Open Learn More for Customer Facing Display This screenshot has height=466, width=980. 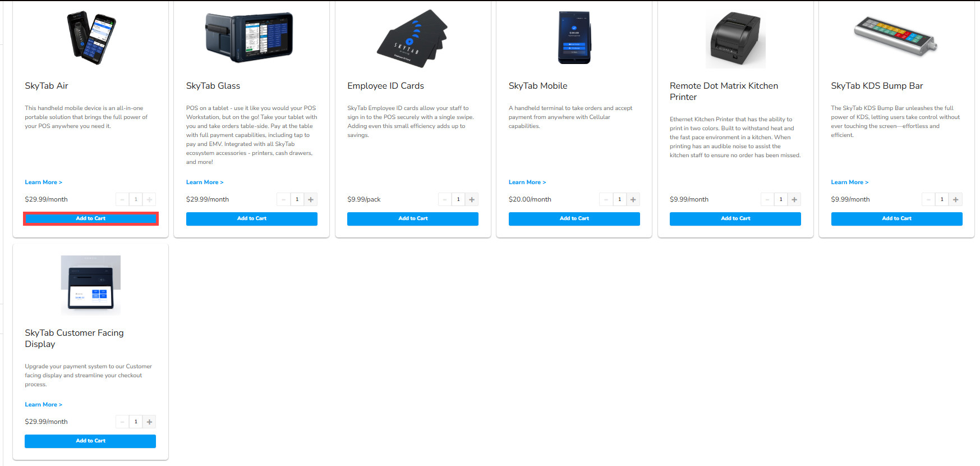(43, 405)
